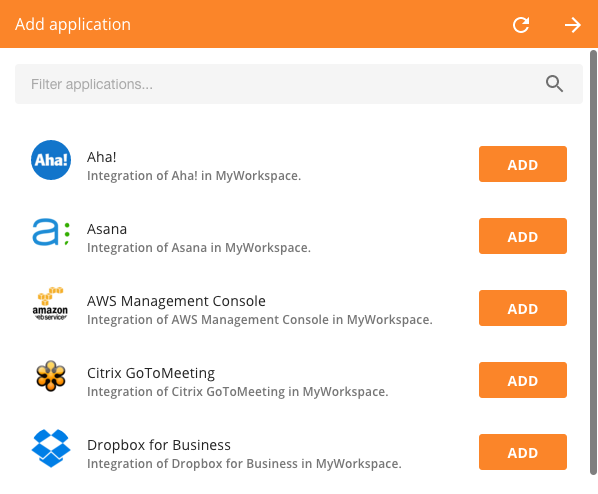Click 'Integration of AWS Management Console' description
This screenshot has width=598, height=494.
[260, 320]
